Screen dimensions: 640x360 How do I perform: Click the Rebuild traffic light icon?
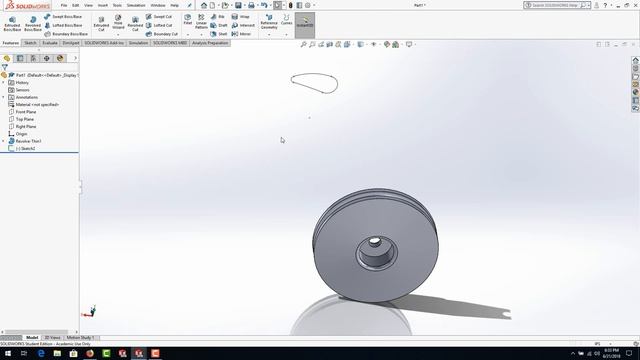[290, 5]
